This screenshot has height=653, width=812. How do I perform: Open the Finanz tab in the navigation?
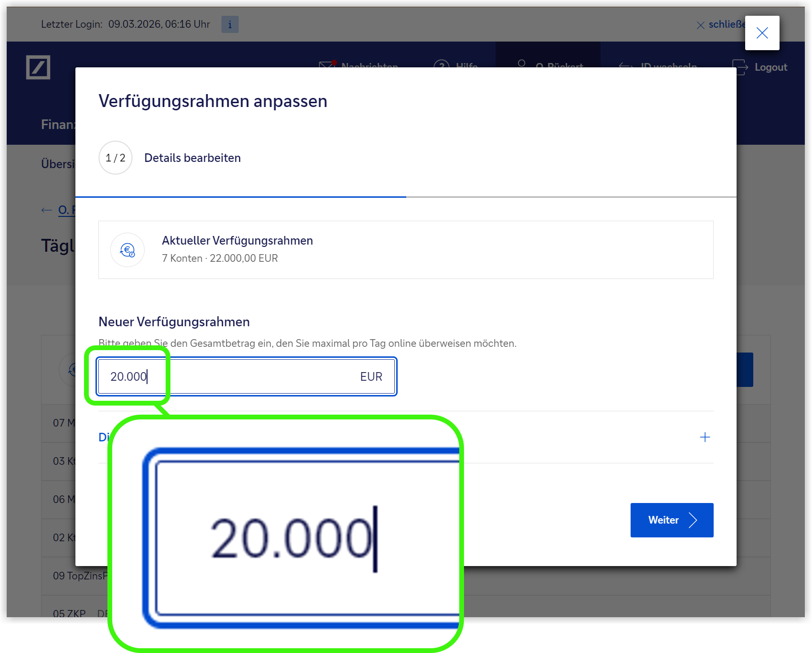(x=58, y=125)
